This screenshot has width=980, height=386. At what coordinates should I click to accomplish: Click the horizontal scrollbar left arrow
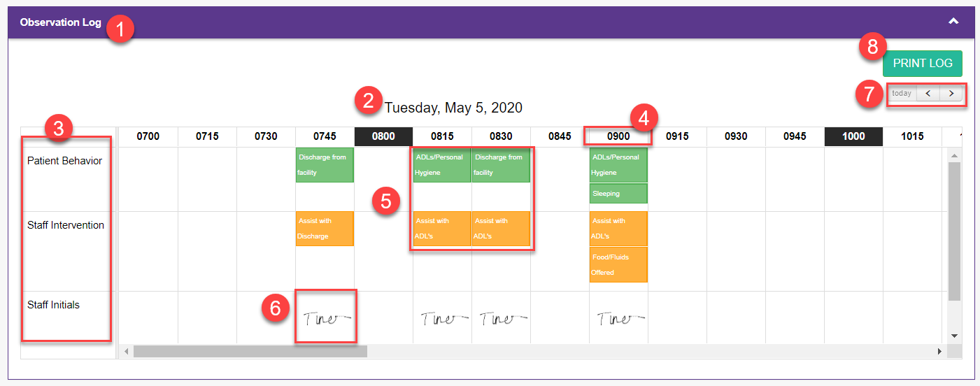click(x=127, y=351)
